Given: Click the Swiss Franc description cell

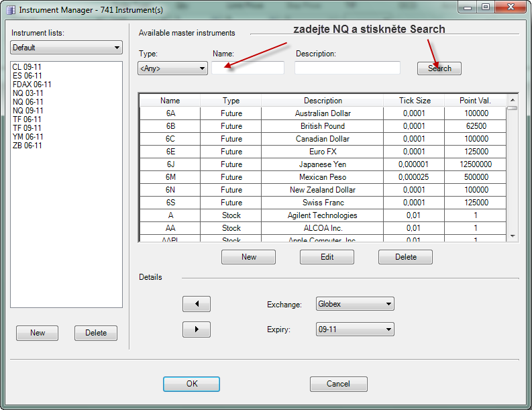Looking at the screenshot, I should (x=323, y=203).
